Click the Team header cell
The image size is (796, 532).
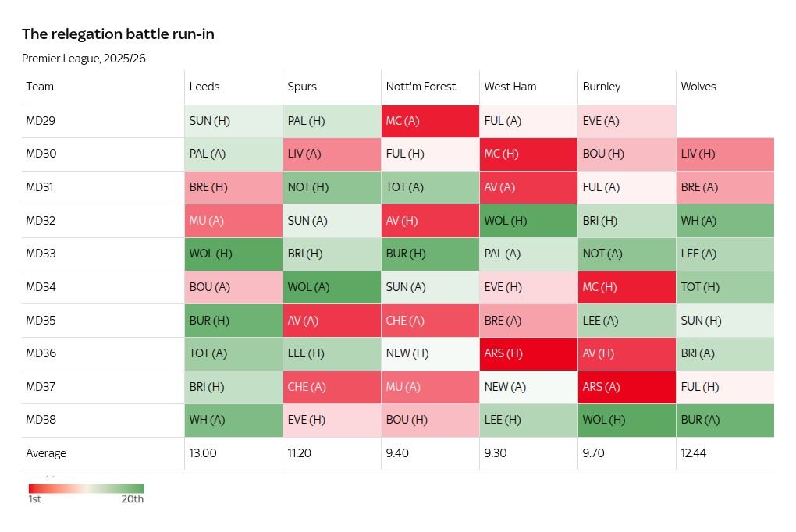pyautogui.click(x=40, y=87)
